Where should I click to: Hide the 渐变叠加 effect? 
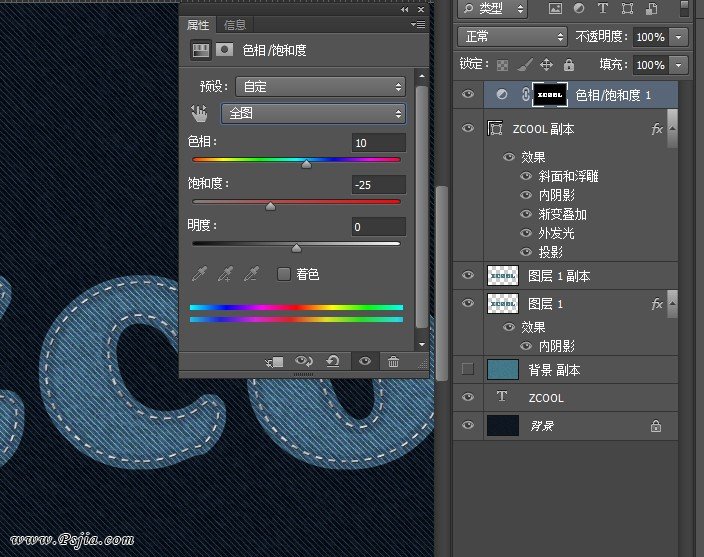525,214
